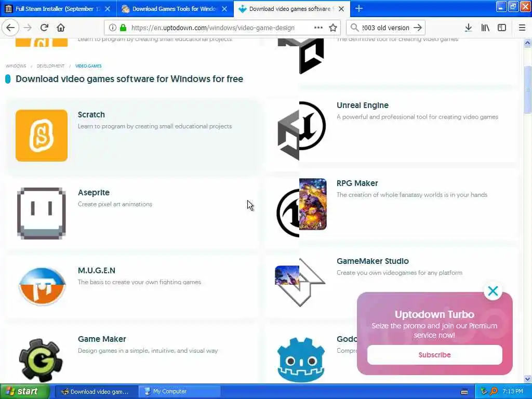Open the M.U.G.E.N title link
Viewport: 532px width, 399px height.
(97, 270)
